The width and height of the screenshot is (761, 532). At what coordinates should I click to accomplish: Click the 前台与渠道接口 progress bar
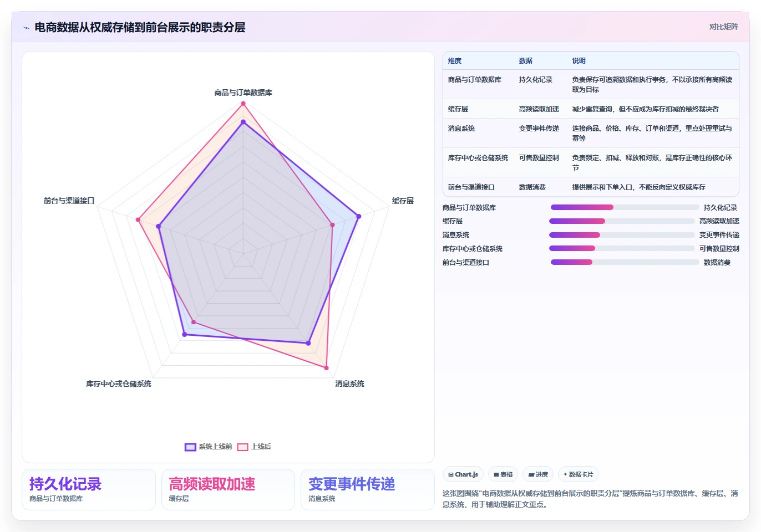pos(625,262)
